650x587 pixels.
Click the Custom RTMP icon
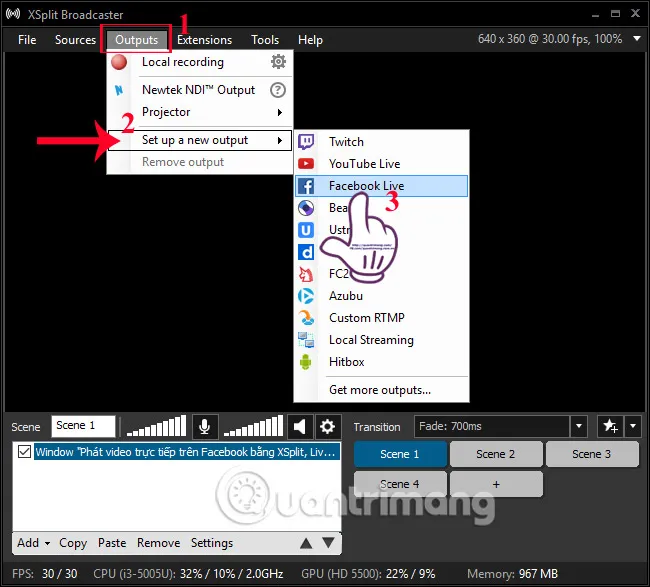pos(306,318)
